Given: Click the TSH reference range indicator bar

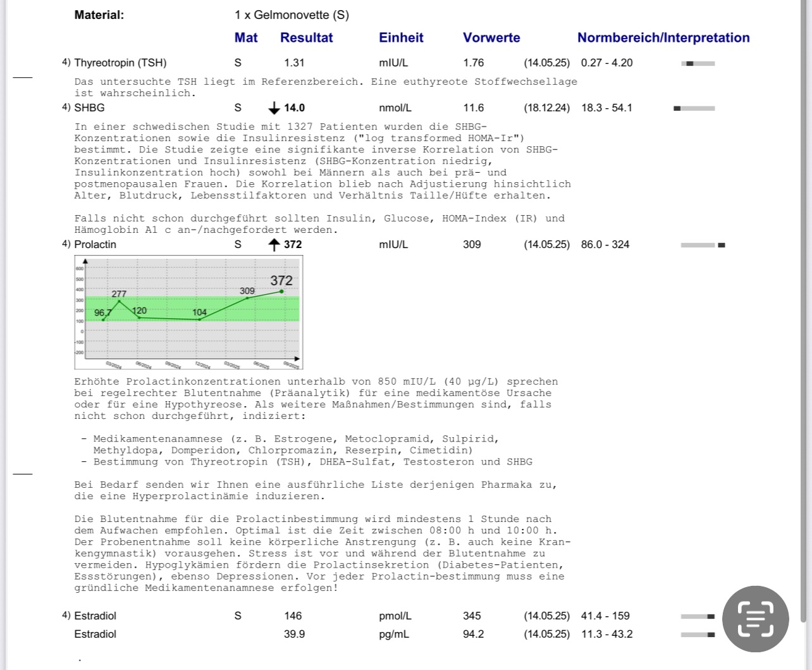Looking at the screenshot, I should point(698,63).
